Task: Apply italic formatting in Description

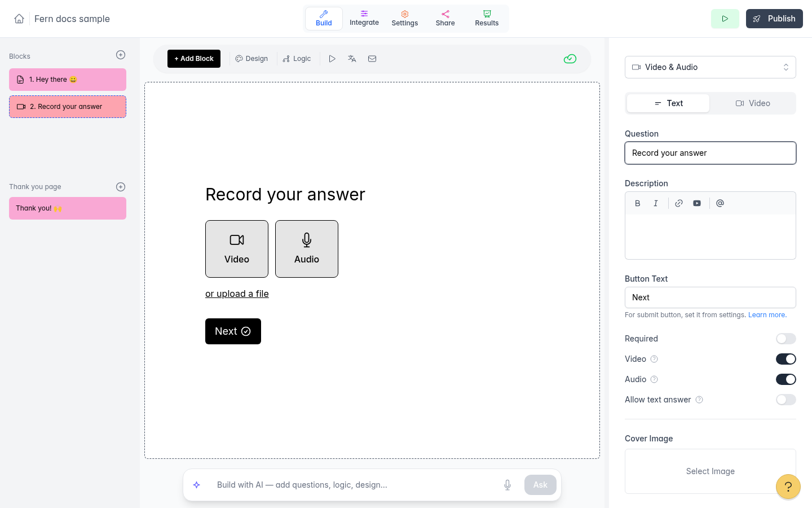Action: [x=656, y=203]
